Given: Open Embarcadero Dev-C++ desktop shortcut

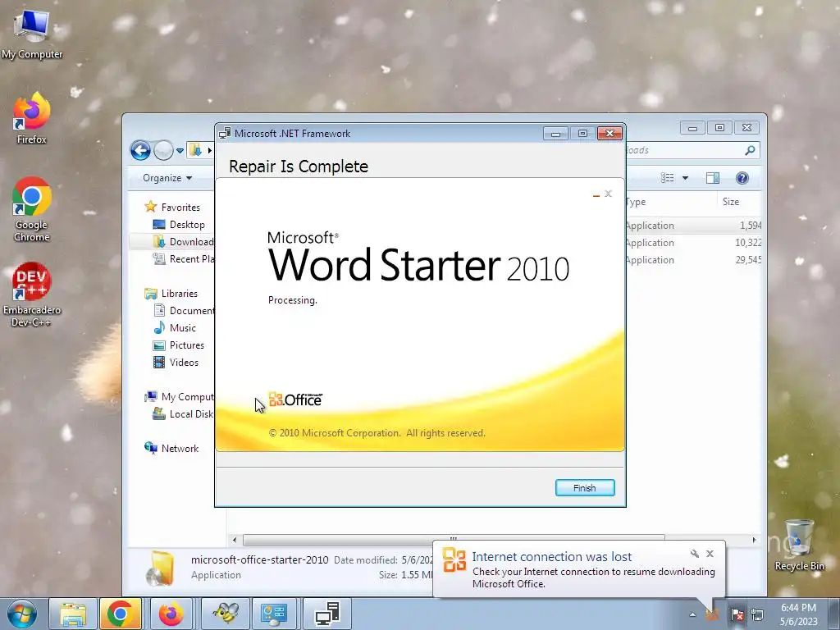Looking at the screenshot, I should coord(32,294).
